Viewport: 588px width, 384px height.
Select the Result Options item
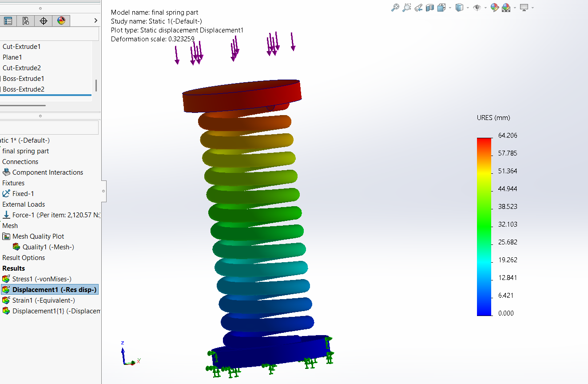[24, 258]
